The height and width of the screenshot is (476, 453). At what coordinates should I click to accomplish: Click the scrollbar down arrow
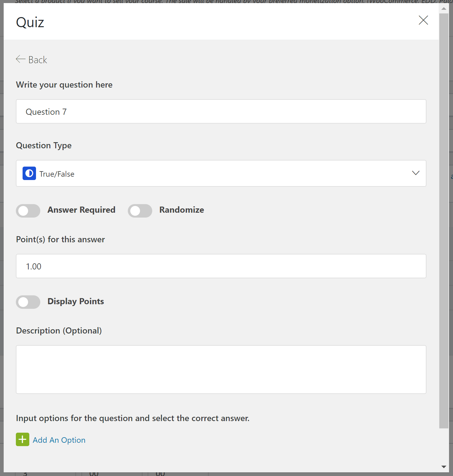[x=444, y=467]
